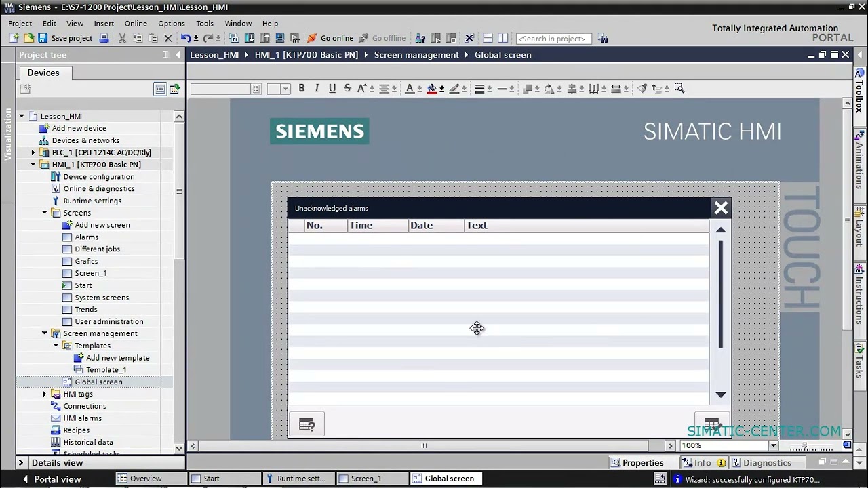
Task: Select Template_1 in the tree
Action: pyautogui.click(x=106, y=370)
